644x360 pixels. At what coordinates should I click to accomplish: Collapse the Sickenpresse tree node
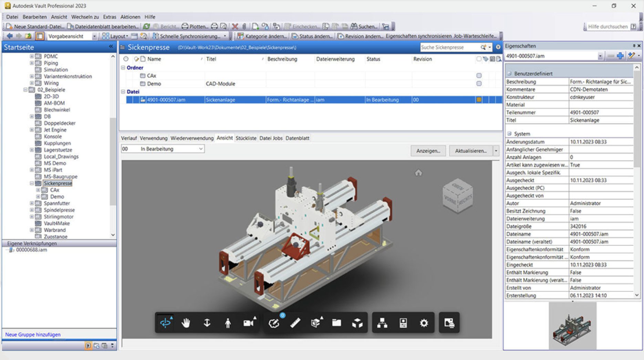point(32,183)
